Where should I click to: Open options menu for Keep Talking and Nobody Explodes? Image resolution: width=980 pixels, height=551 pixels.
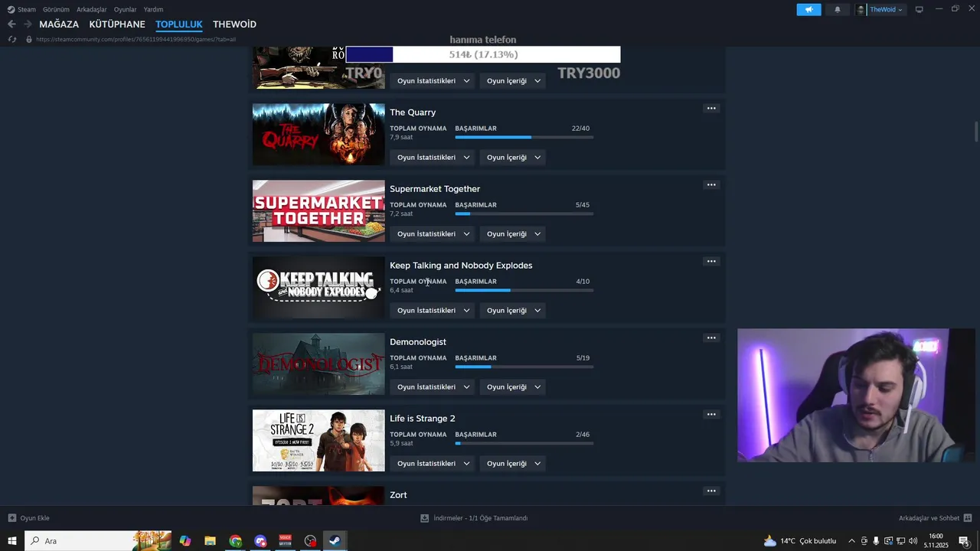711,261
